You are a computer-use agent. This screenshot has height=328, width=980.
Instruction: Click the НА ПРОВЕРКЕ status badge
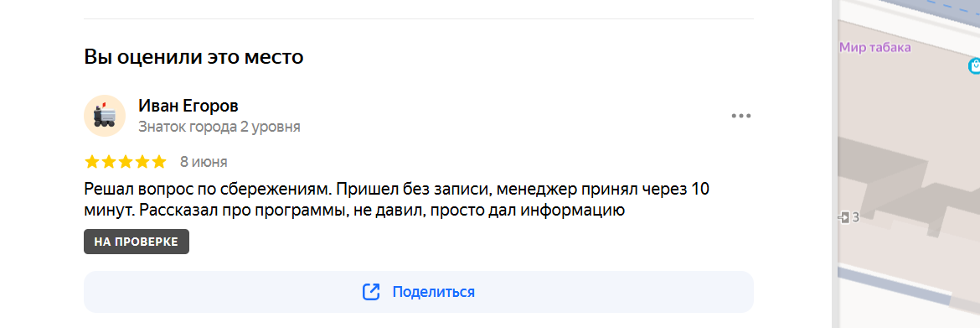(137, 242)
